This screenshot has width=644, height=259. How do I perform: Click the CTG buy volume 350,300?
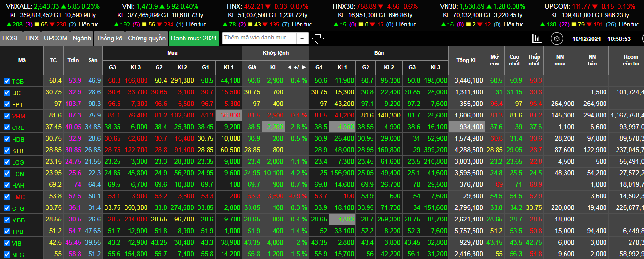click(x=135, y=208)
